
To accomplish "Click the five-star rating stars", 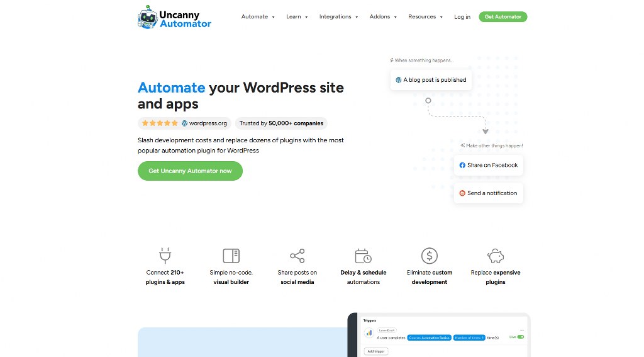I will (x=160, y=123).
